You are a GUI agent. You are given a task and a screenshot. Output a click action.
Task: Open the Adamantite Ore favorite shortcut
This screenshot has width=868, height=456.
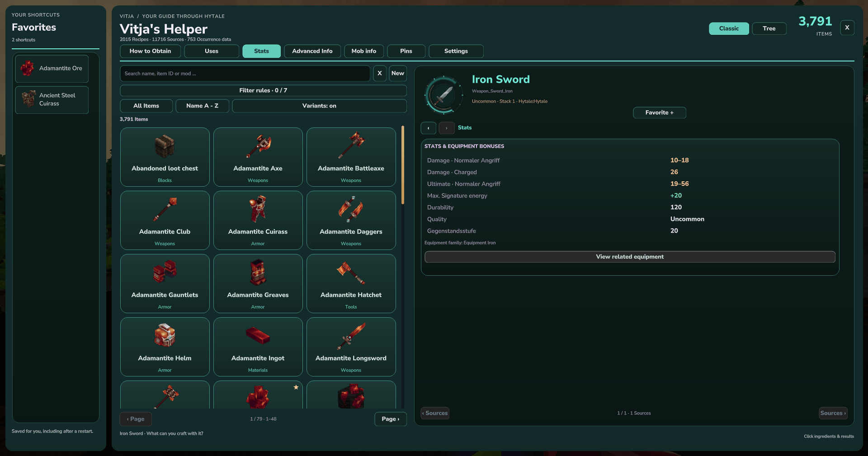click(52, 69)
